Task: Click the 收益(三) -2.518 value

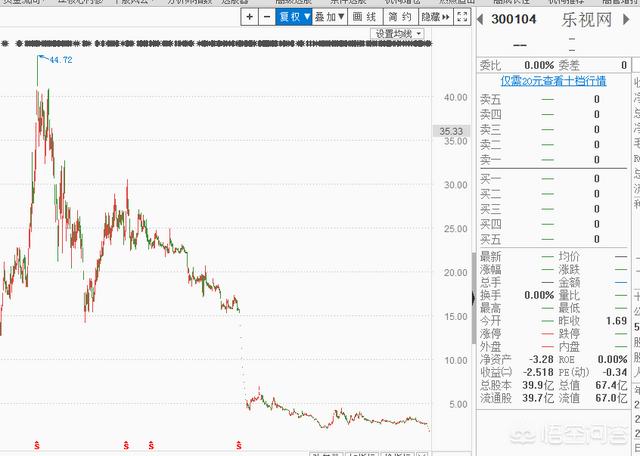Action: 538,372
